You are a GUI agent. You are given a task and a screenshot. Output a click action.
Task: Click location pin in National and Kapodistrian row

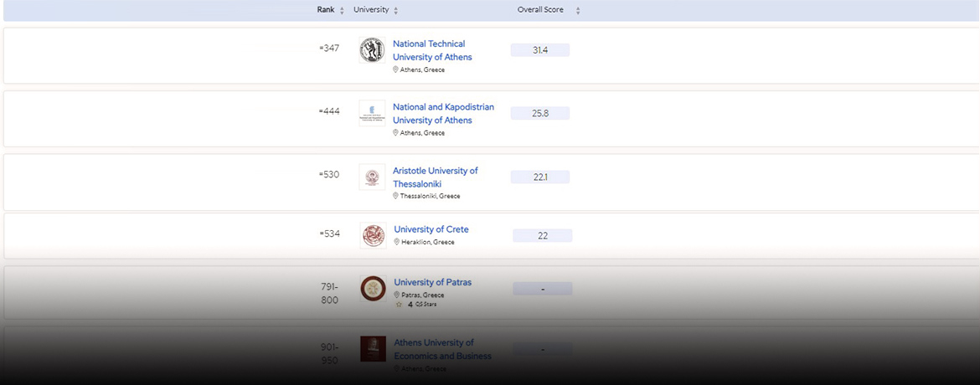[395, 132]
